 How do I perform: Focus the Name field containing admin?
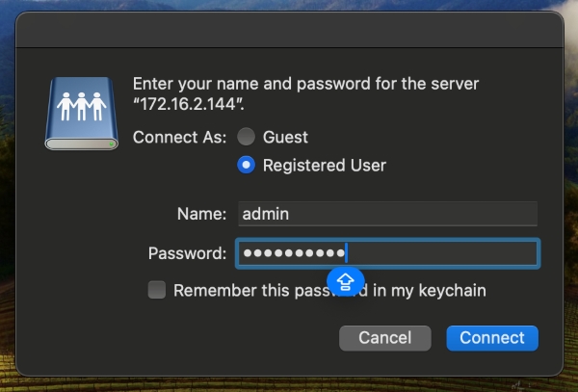(x=388, y=214)
